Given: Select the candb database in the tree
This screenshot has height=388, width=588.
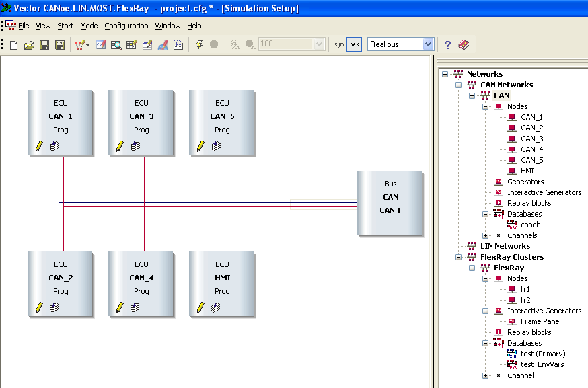Looking at the screenshot, I should point(530,225).
